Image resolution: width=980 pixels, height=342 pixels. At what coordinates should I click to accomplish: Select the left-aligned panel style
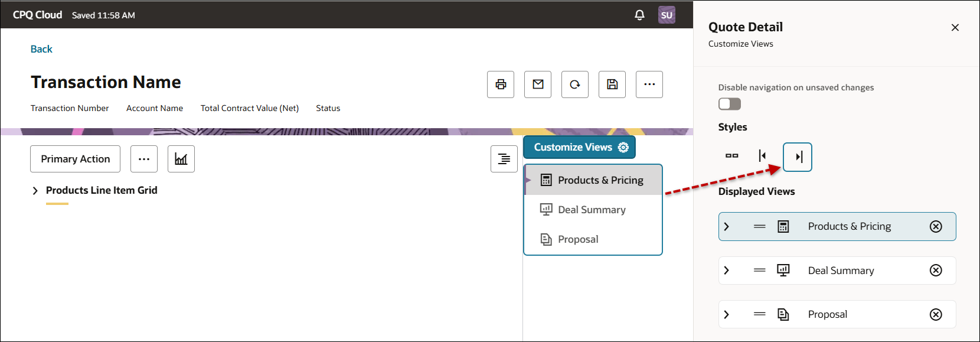click(x=762, y=156)
